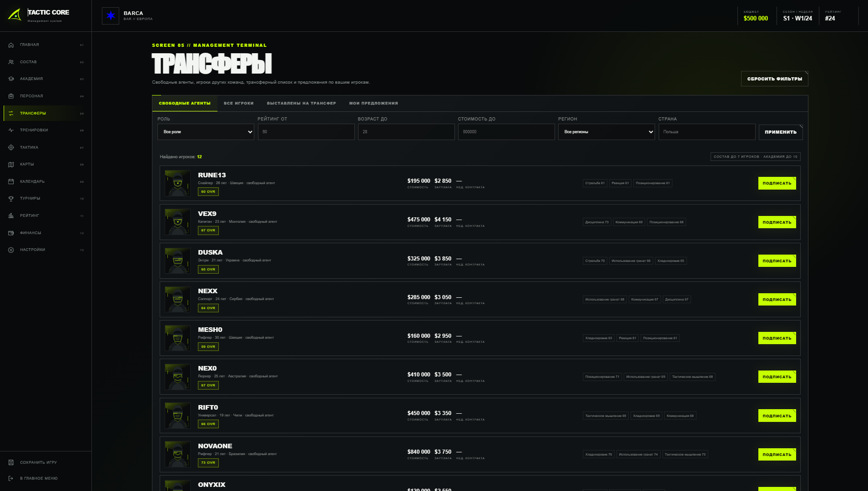Open the MESH0 player avatar
The image size is (868, 491).
(177, 338)
